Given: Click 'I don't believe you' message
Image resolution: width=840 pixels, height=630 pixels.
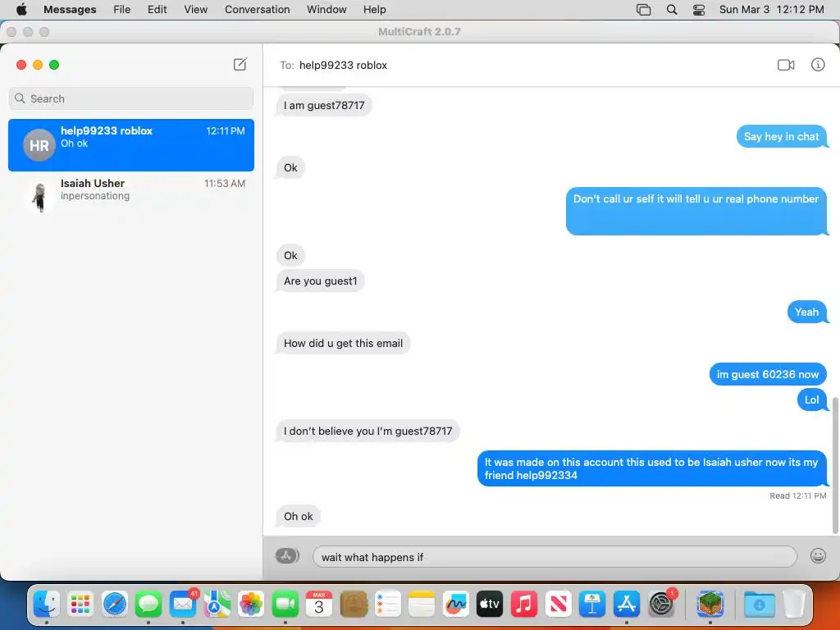Looking at the screenshot, I should [x=367, y=431].
